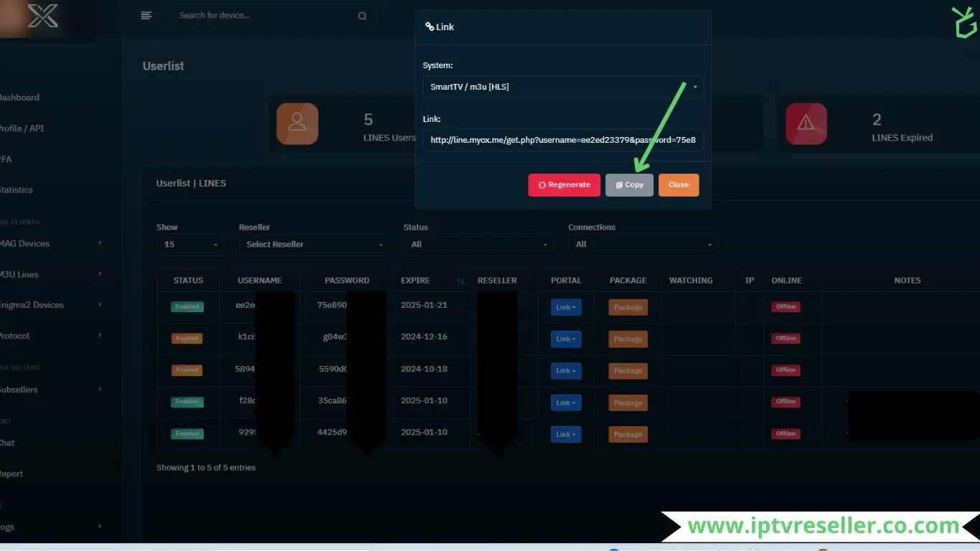The width and height of the screenshot is (980, 551).
Task: Open the Statistics sidebar item
Action: (x=17, y=190)
